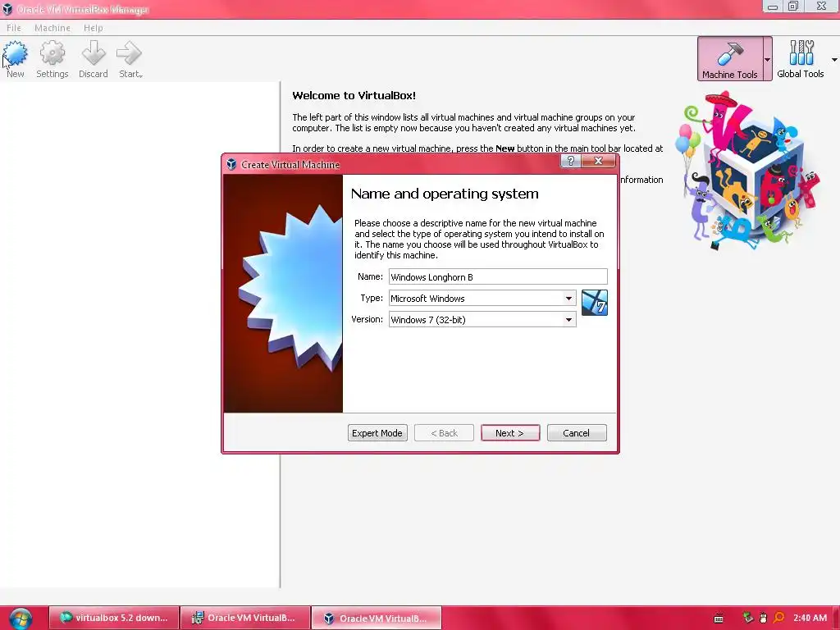Open the File menu

14,28
